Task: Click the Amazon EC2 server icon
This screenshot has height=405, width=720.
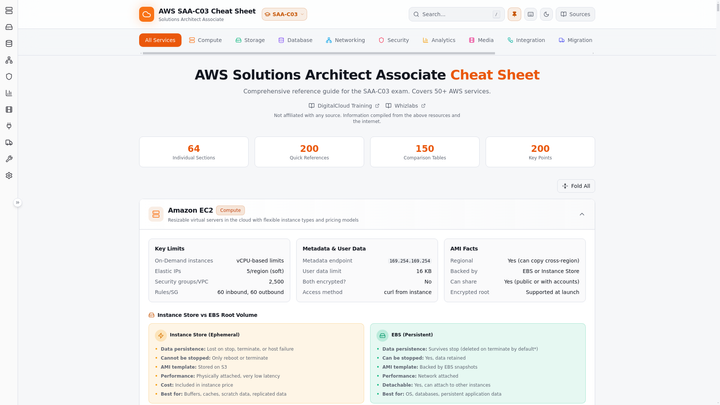Action: pyautogui.click(x=156, y=214)
